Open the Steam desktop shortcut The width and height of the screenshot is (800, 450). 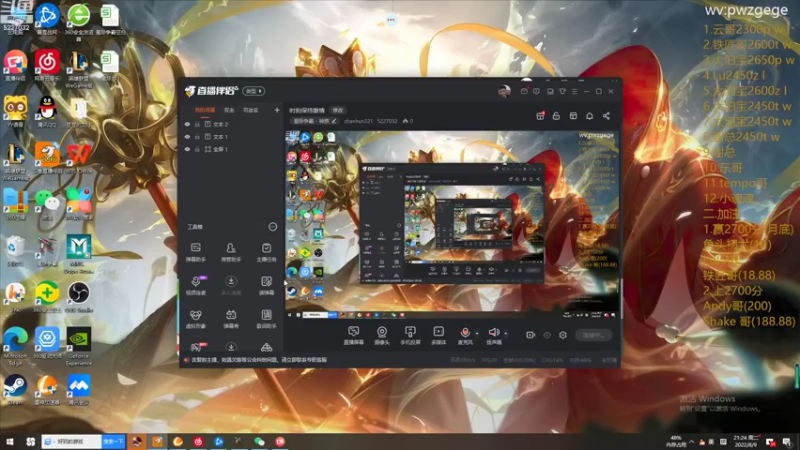click(15, 389)
